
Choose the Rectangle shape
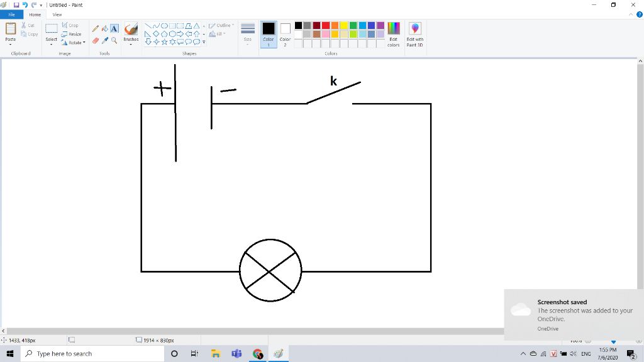pyautogui.click(x=172, y=26)
